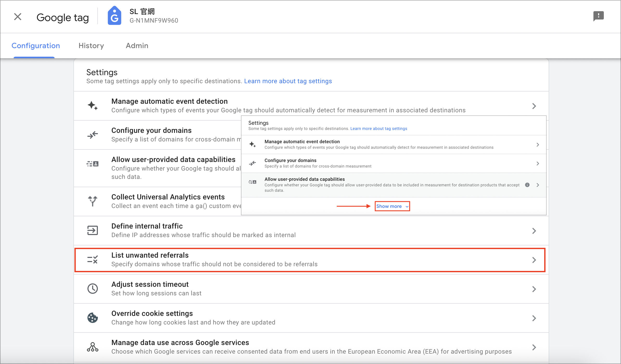Open Collect Universal Analytics events setting
The width and height of the screenshot is (621, 364).
coord(158,201)
